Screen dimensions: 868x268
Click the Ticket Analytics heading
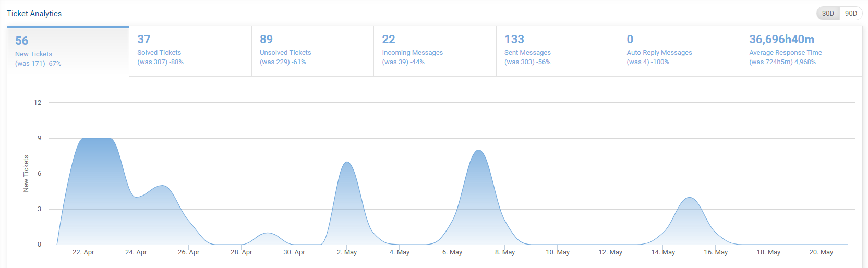pos(34,14)
